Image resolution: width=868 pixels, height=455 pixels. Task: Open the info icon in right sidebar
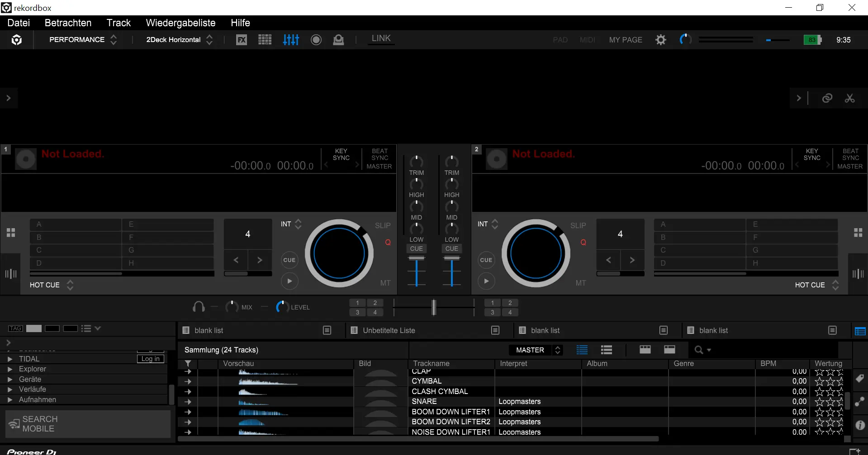click(860, 425)
